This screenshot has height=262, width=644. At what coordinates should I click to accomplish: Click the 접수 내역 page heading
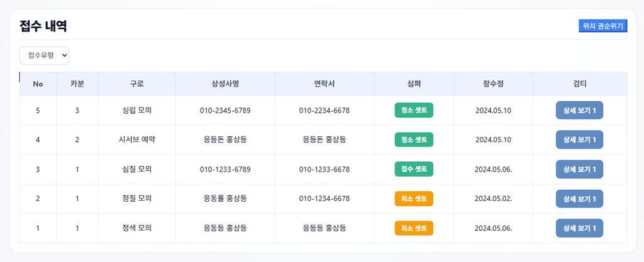click(43, 26)
